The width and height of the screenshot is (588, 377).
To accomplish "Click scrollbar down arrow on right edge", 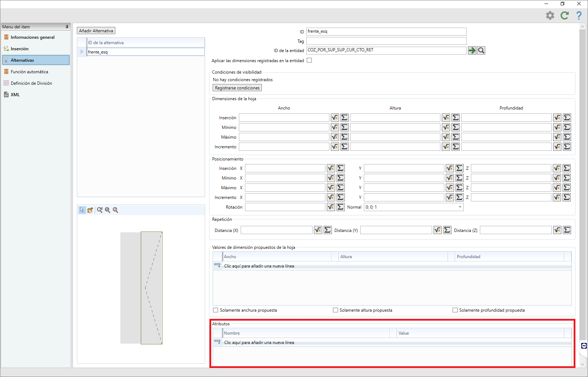I will [x=583, y=364].
